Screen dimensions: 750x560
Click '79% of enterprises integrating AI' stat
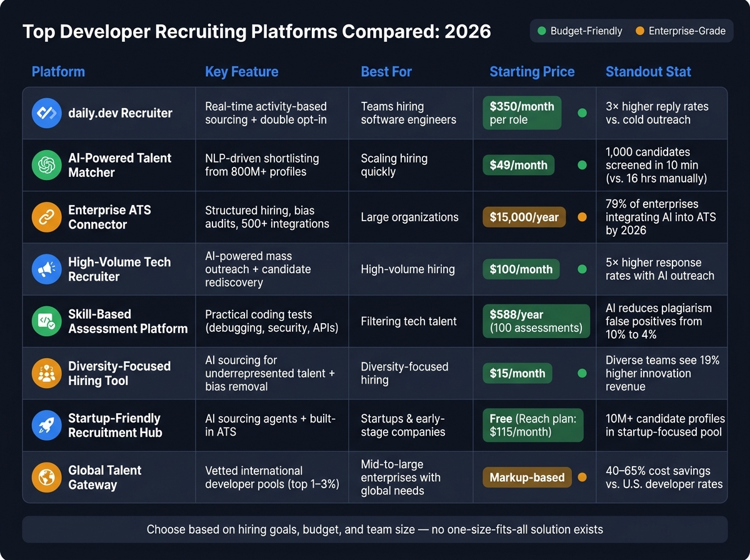click(661, 217)
